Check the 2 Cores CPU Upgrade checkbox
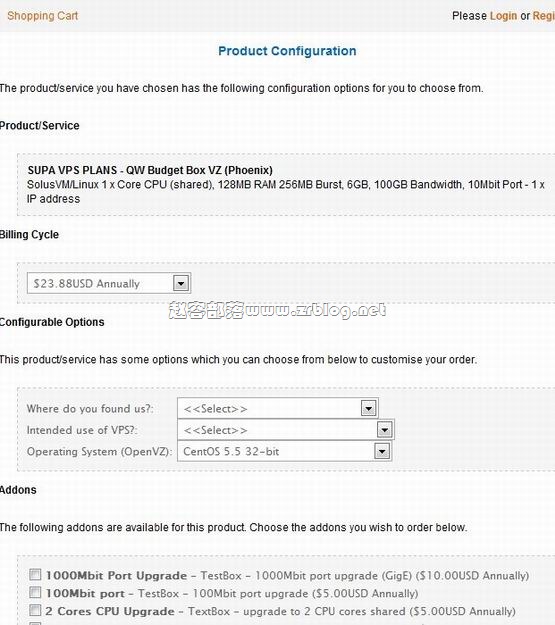555x625 pixels. point(35,610)
